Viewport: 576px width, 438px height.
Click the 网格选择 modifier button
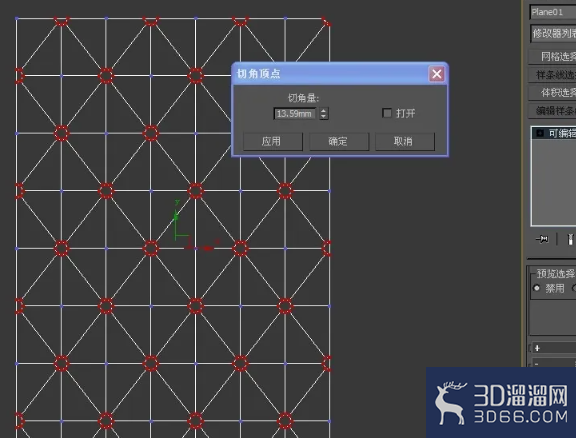(x=552, y=57)
